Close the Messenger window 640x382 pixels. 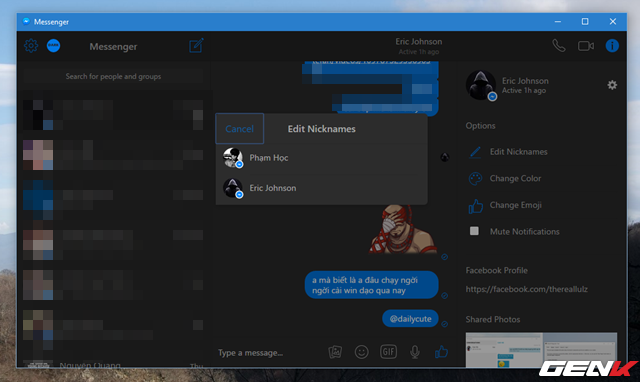coord(613,22)
